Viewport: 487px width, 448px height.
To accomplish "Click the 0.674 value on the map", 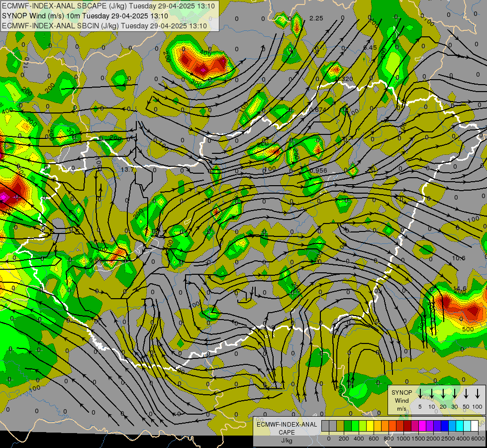I will click(318, 110).
